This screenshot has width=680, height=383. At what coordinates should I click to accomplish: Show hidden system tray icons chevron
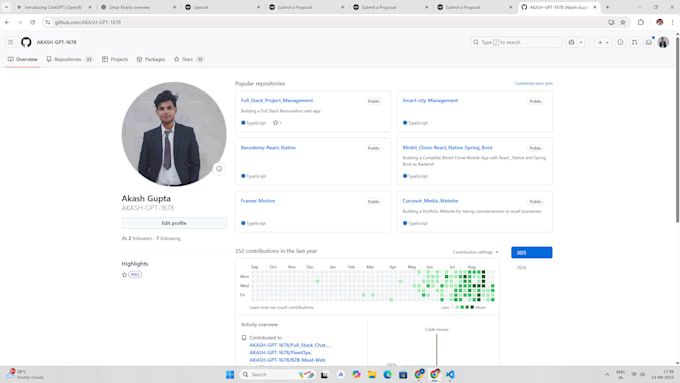[607, 374]
